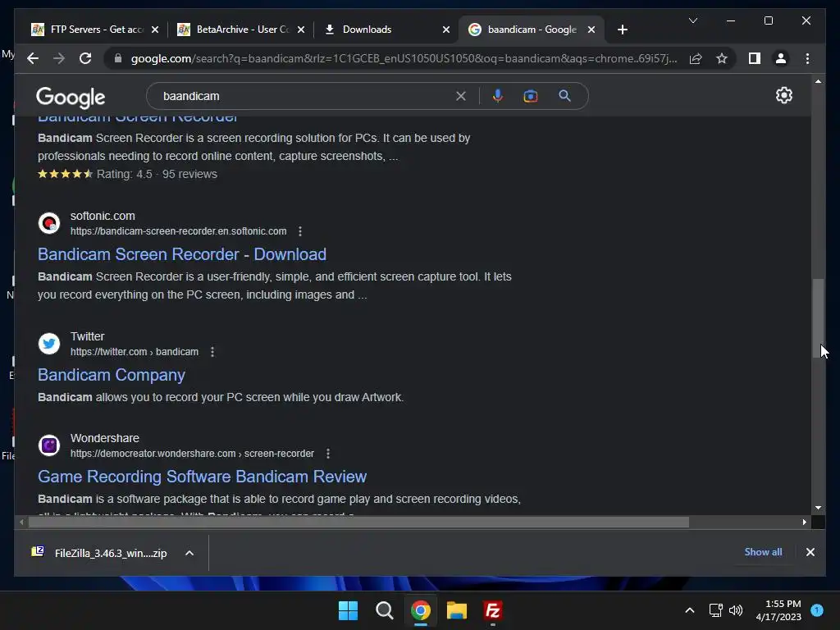Click scrollbar down arrow

tap(818, 507)
